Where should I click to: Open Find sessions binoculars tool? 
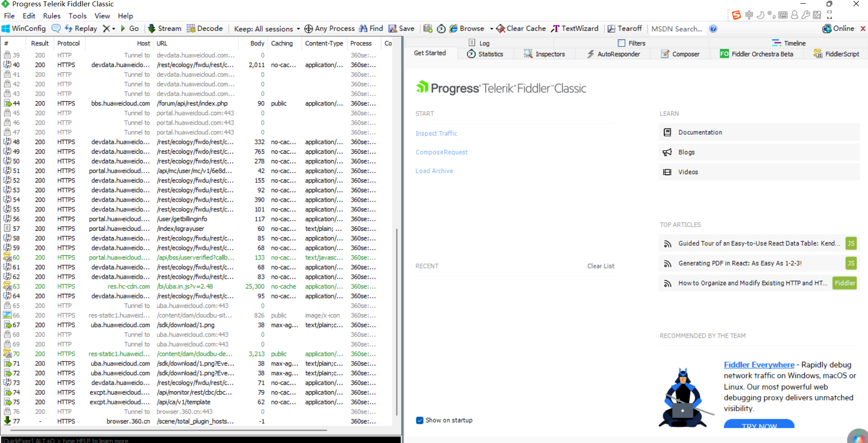pyautogui.click(x=371, y=29)
